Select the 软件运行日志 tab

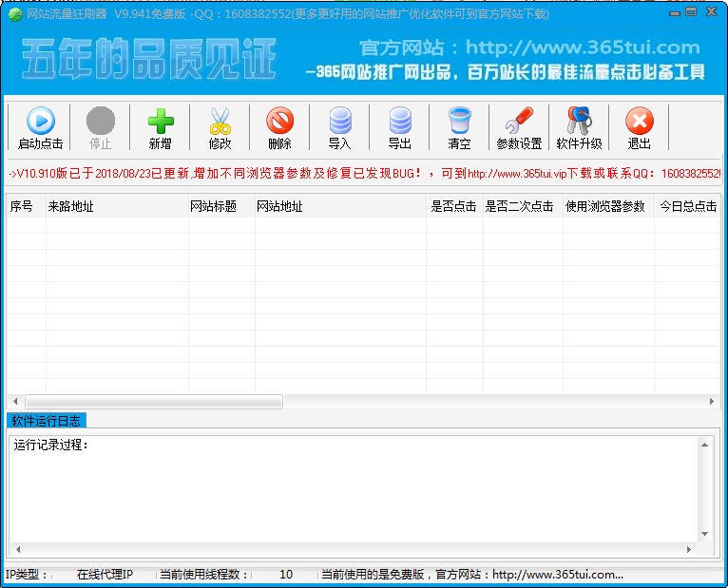[x=46, y=421]
